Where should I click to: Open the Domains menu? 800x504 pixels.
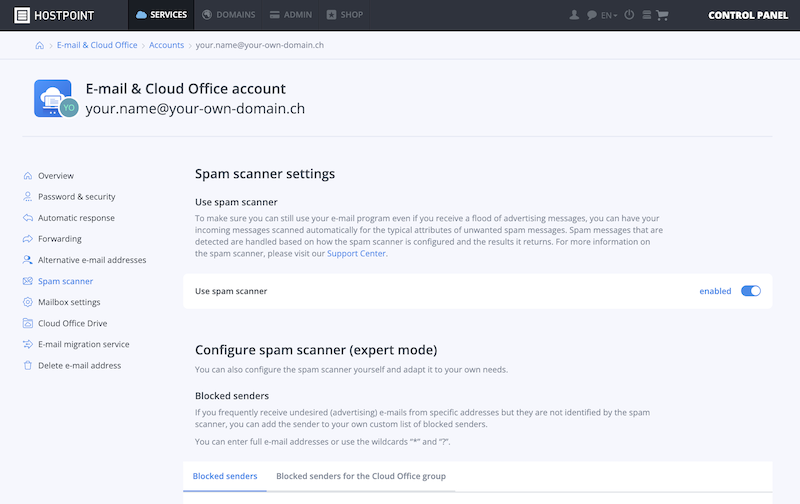click(x=229, y=15)
